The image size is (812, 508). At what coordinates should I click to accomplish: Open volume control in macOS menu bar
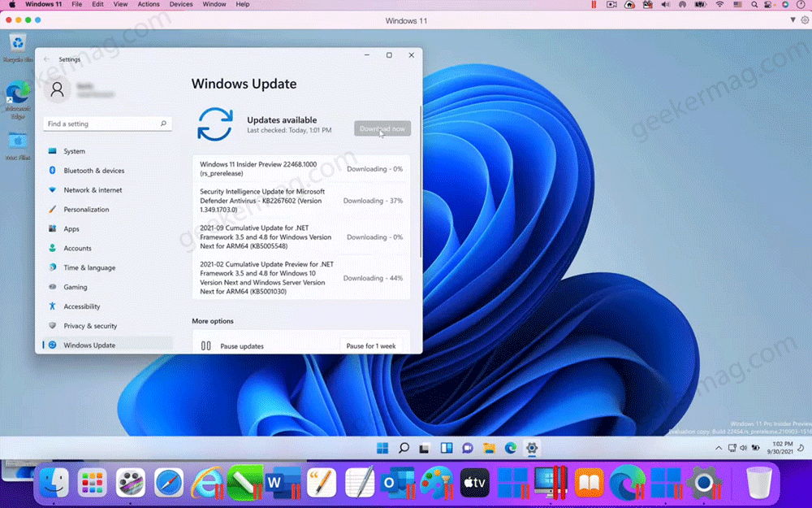coord(666,5)
